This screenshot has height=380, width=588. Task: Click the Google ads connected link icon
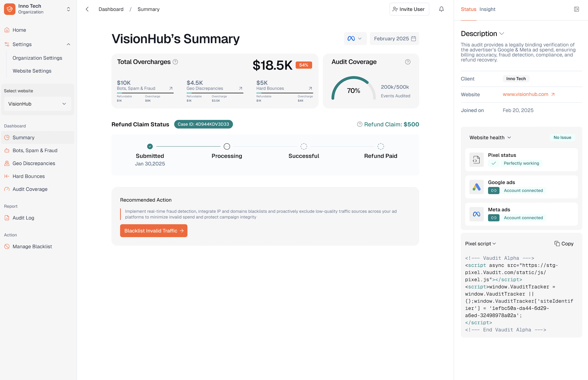[493, 191]
